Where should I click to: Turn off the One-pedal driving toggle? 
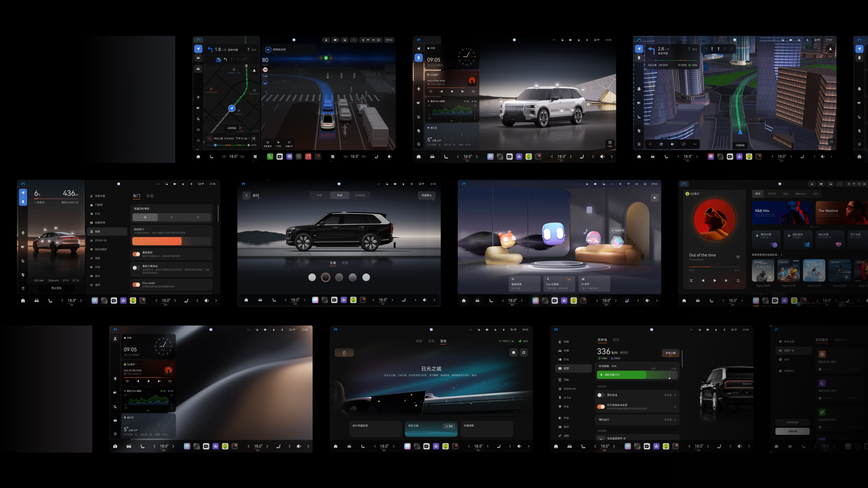[136, 285]
